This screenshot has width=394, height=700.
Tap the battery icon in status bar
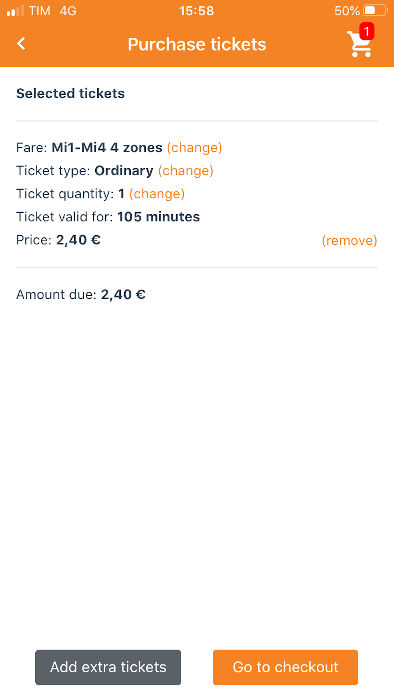coord(375,10)
